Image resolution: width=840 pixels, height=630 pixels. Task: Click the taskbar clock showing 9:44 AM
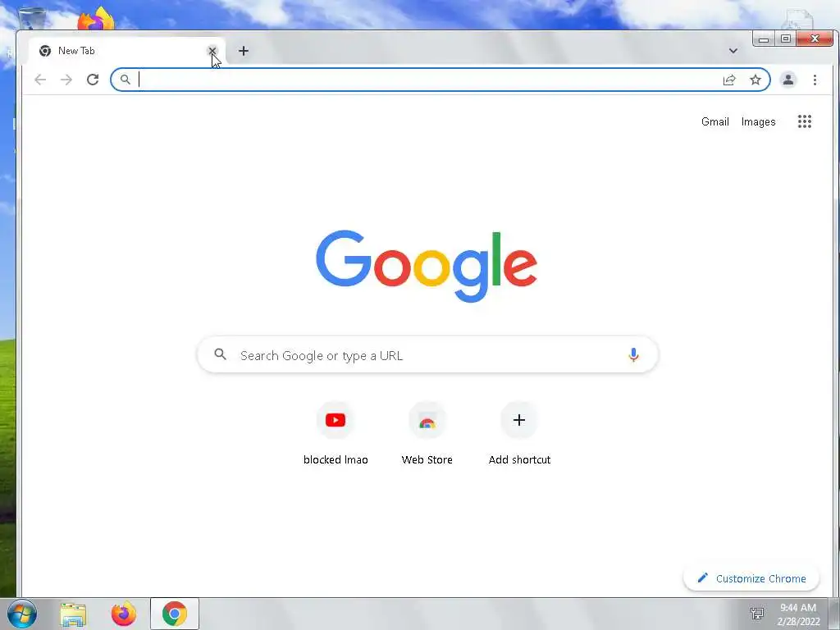click(x=798, y=614)
